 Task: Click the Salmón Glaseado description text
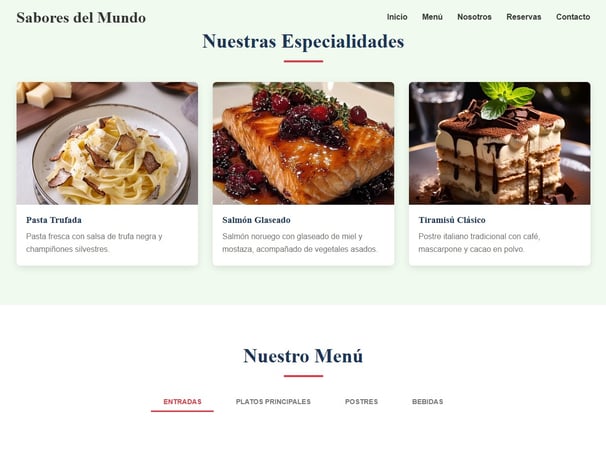[300, 243]
